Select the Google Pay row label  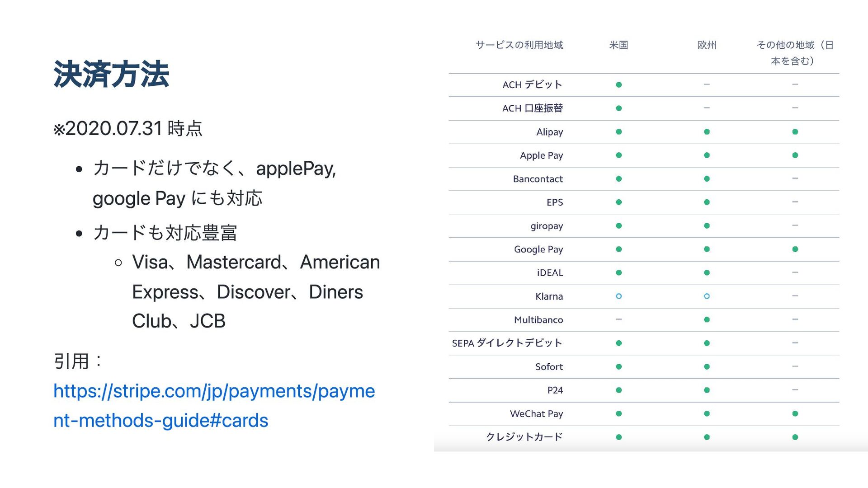tap(538, 249)
